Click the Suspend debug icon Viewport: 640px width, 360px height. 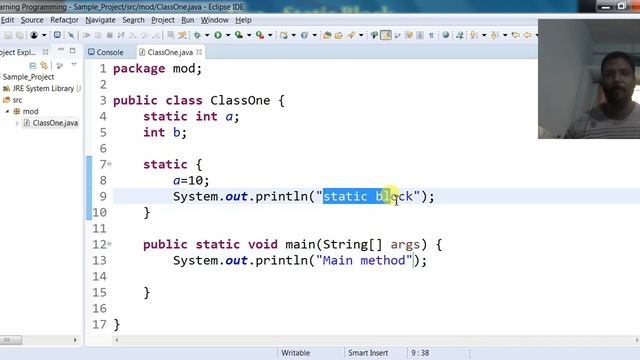tap(98, 36)
